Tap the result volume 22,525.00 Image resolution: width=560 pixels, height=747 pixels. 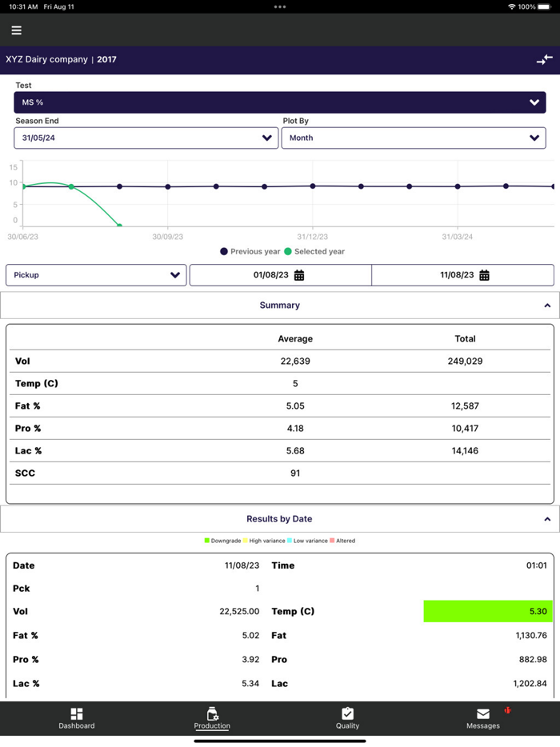pyautogui.click(x=239, y=611)
